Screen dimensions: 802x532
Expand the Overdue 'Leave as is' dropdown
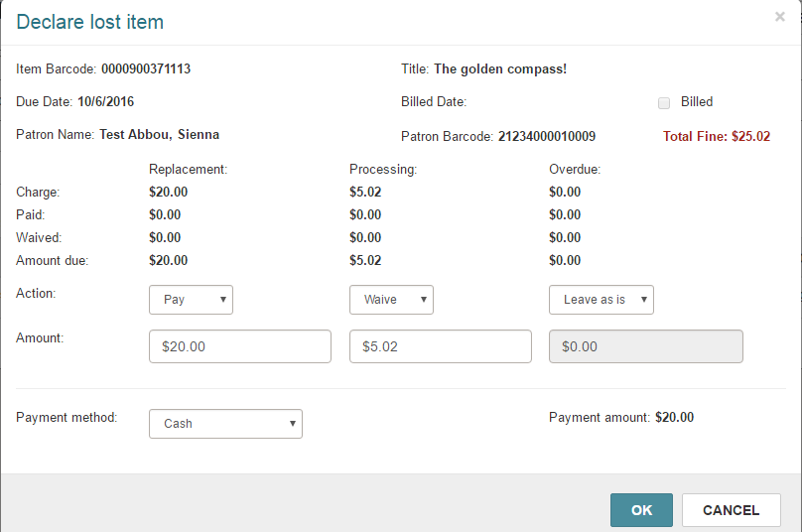click(x=601, y=300)
